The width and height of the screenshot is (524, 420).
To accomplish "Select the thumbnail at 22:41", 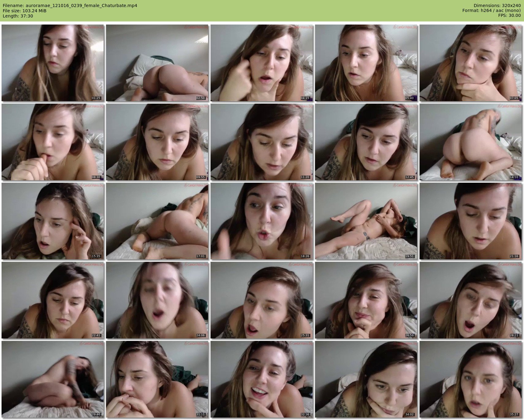I will (x=52, y=300).
